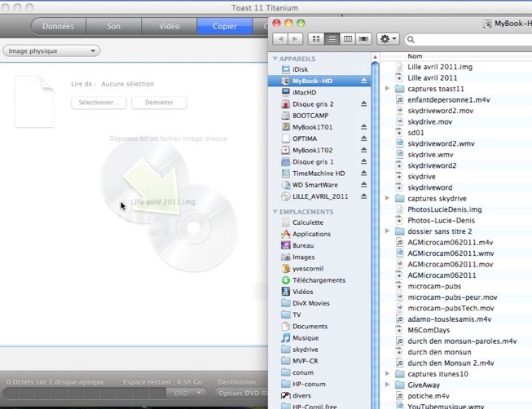Collapse the EMPLACEMENTS sidebar section

275,212
